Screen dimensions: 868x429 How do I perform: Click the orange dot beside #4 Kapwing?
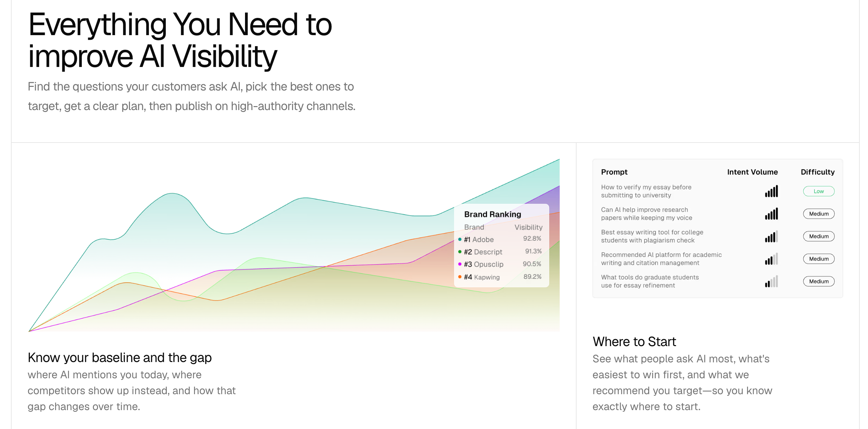[460, 277]
